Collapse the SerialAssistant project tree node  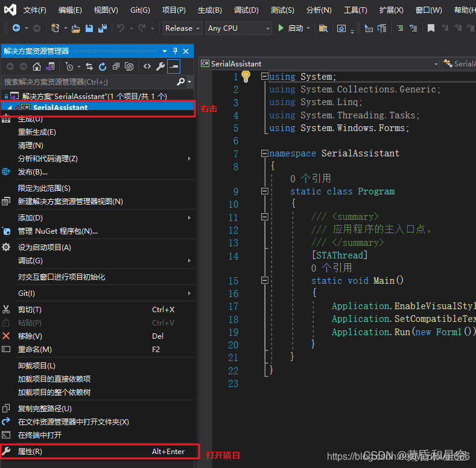coord(9,107)
